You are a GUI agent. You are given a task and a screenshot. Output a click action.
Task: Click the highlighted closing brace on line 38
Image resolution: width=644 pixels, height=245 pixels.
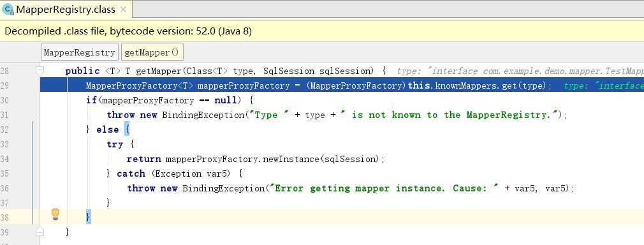pyautogui.click(x=88, y=217)
